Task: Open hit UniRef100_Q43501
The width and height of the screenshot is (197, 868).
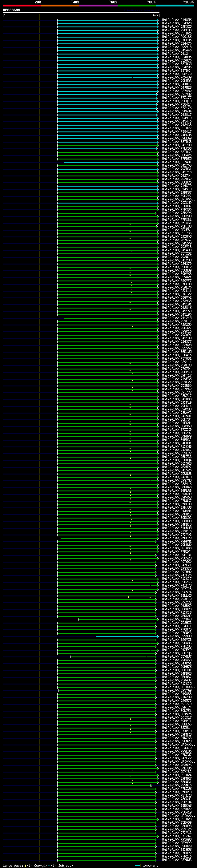Action: (x=177, y=416)
